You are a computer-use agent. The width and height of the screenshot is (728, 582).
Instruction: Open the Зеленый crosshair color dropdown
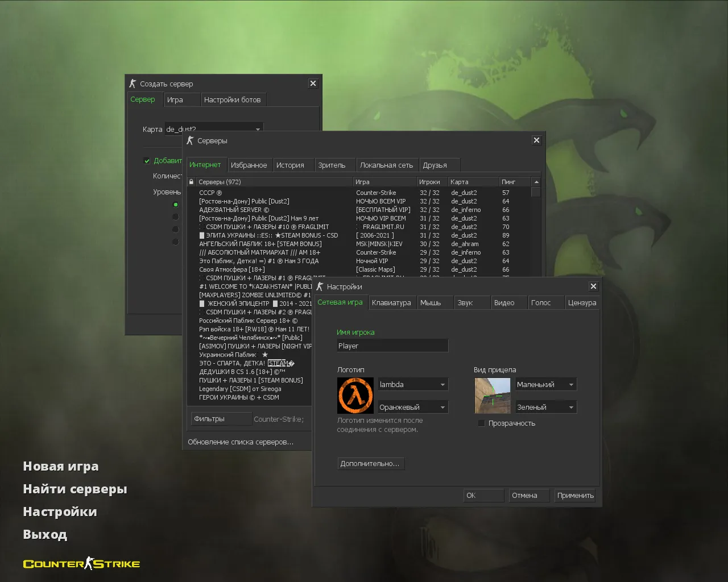pyautogui.click(x=545, y=408)
